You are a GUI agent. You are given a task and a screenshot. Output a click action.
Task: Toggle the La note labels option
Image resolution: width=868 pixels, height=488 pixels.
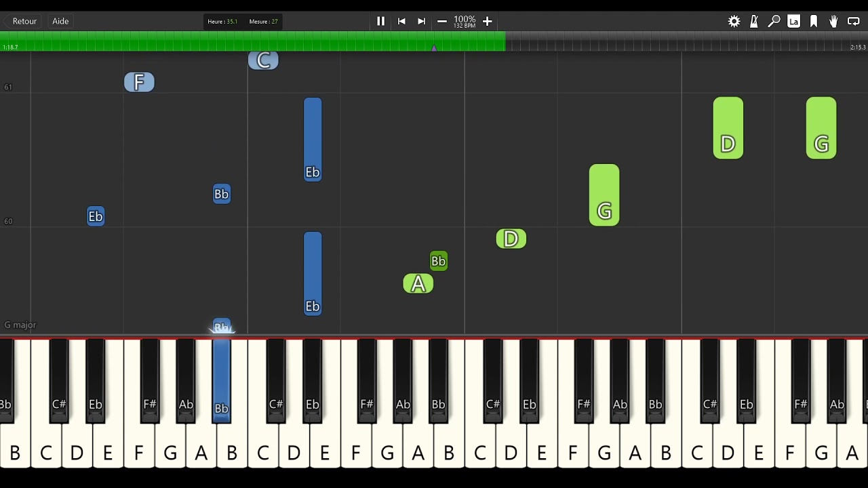[x=793, y=22]
